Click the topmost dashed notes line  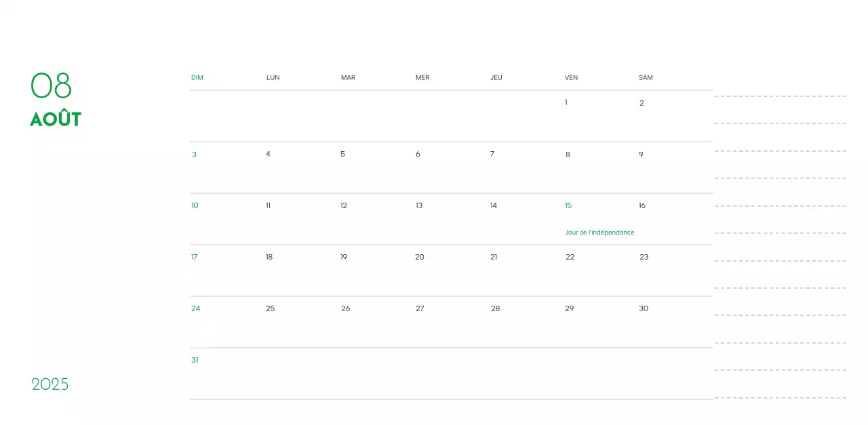coord(780,96)
